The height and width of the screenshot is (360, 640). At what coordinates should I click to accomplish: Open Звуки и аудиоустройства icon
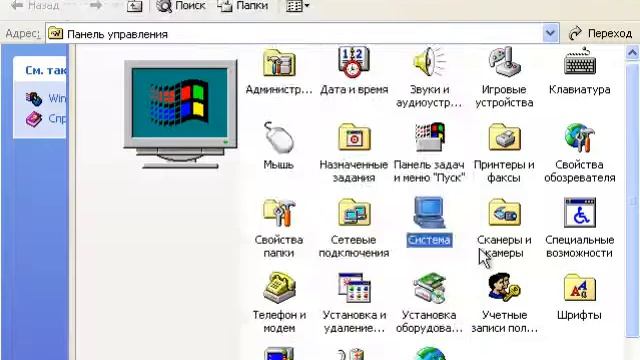429,62
